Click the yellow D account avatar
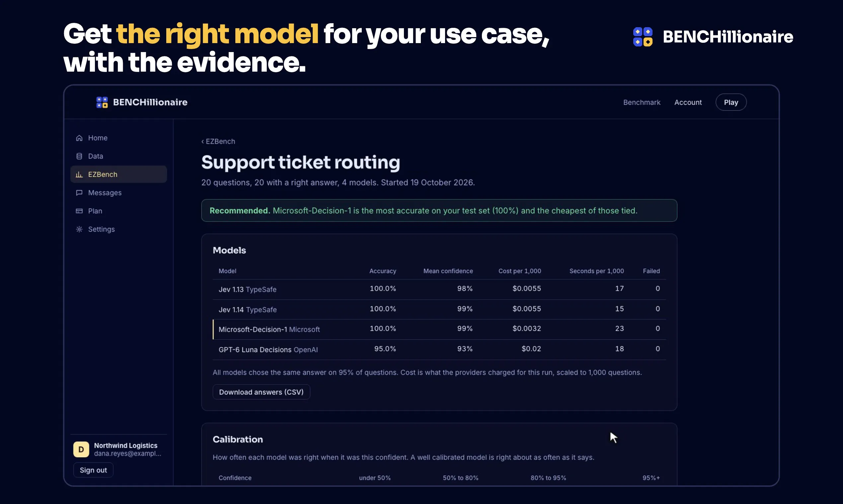This screenshot has width=843, height=504. [81, 449]
